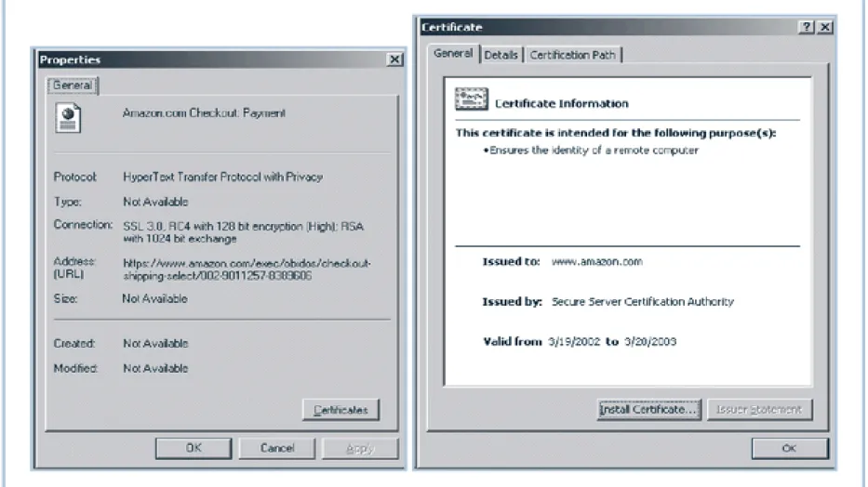The height and width of the screenshot is (487, 868).
Task: Click the Certificate Information heading
Action: coord(561,103)
